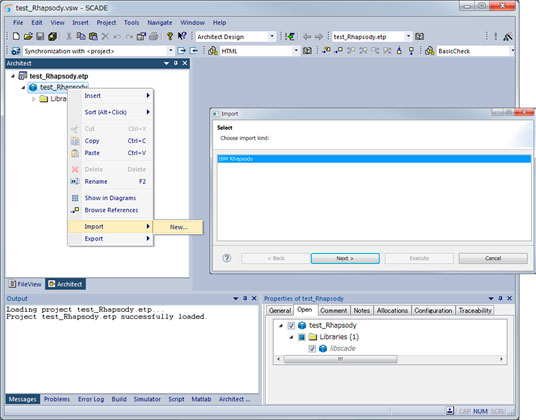Open the Allocations properties tab
Screen dimensions: 536x420
392,310
